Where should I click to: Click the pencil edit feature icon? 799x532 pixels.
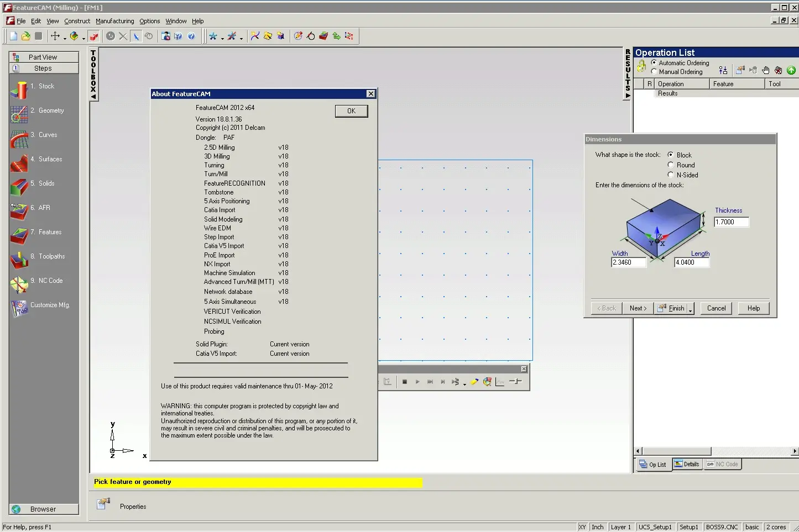[299, 36]
